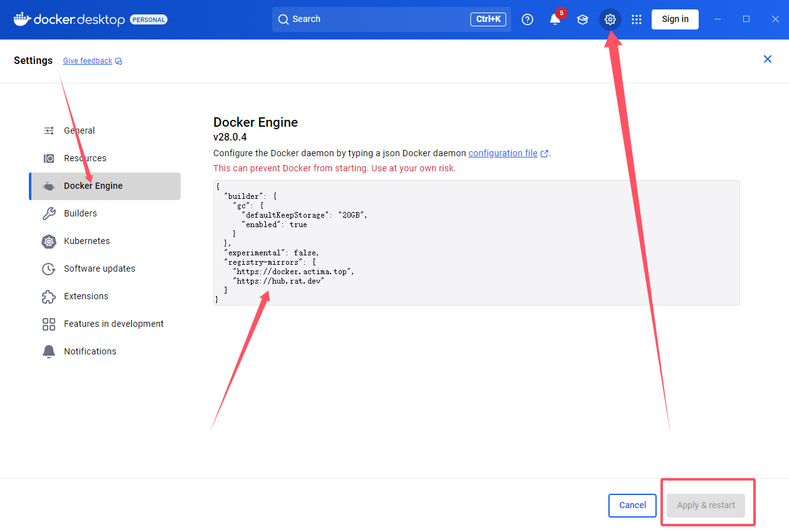Select Resources settings section
789x532 pixels.
pyautogui.click(x=105, y=158)
